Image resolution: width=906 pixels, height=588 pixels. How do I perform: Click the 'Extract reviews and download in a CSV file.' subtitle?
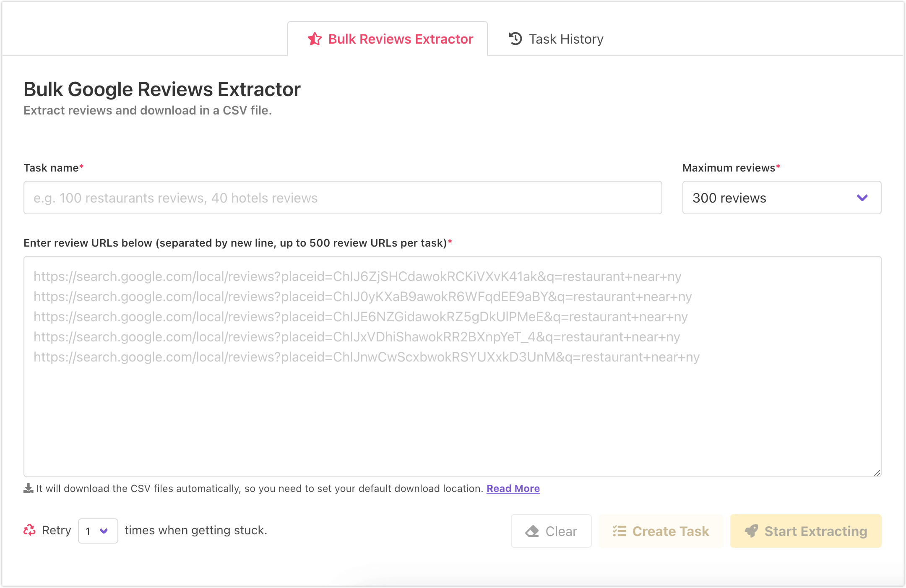(148, 110)
